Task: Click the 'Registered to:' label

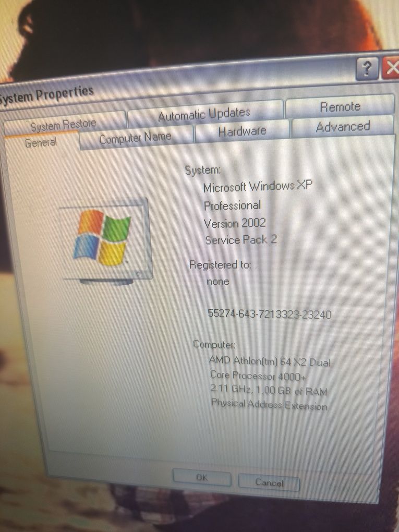Action: tap(220, 264)
